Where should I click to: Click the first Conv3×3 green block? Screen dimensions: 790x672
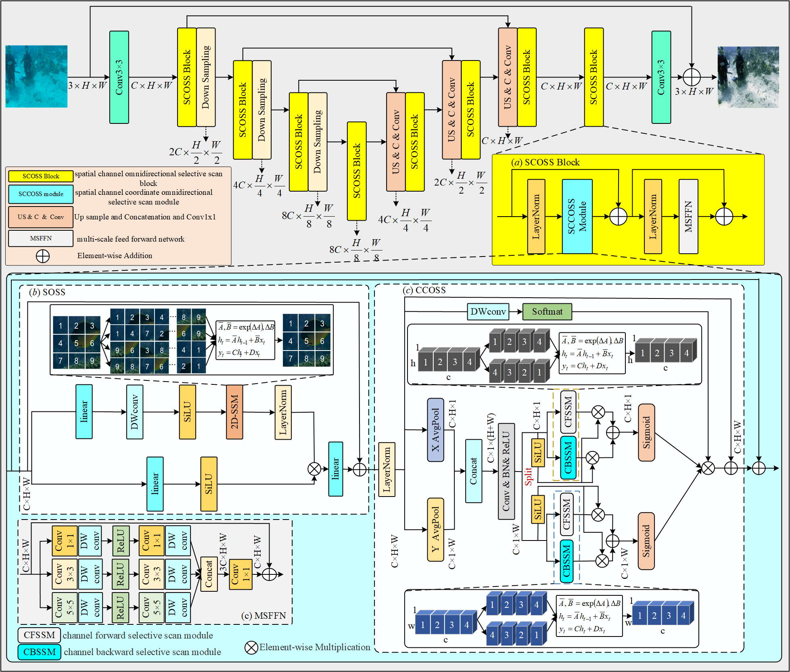pos(119,77)
